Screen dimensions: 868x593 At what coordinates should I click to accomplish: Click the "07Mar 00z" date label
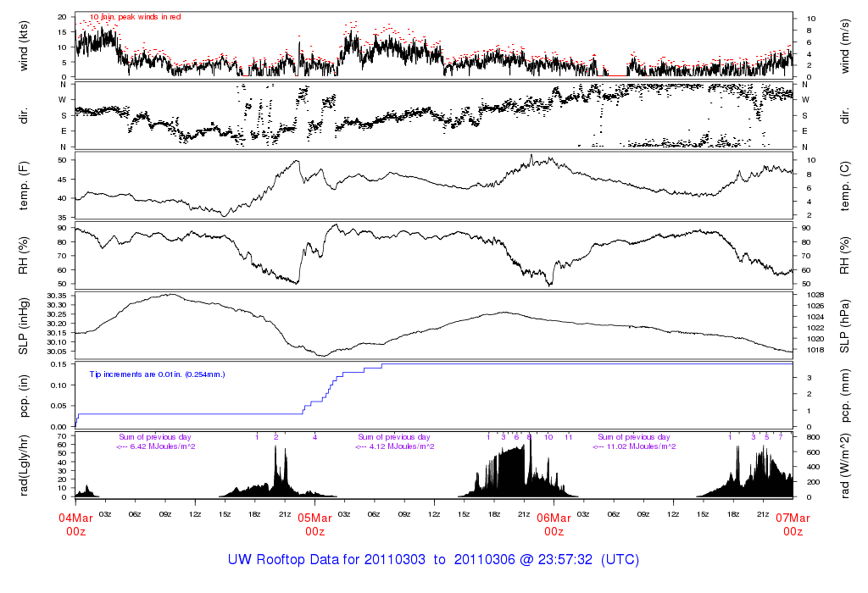coord(793,524)
